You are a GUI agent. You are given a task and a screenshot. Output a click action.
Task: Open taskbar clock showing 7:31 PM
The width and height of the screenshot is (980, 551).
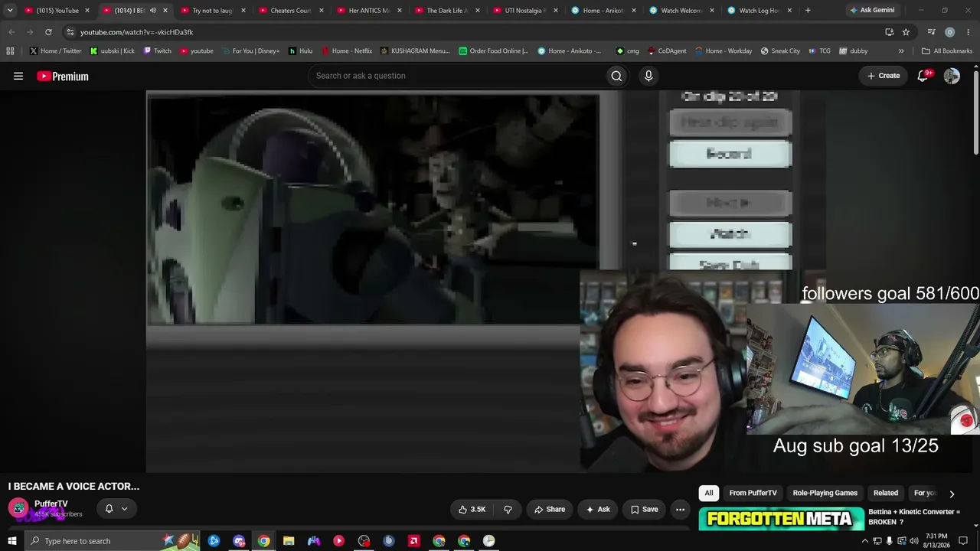936,541
